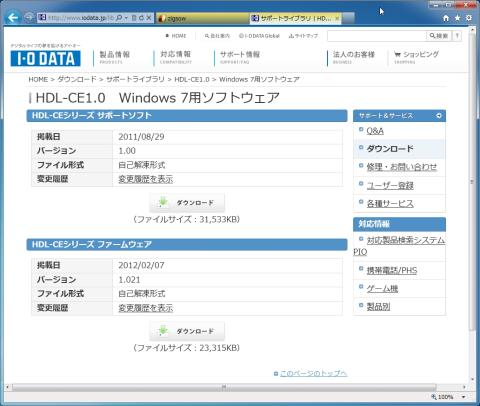
Task: Open the ユーザー登録 sidebar link
Action: click(x=390, y=185)
